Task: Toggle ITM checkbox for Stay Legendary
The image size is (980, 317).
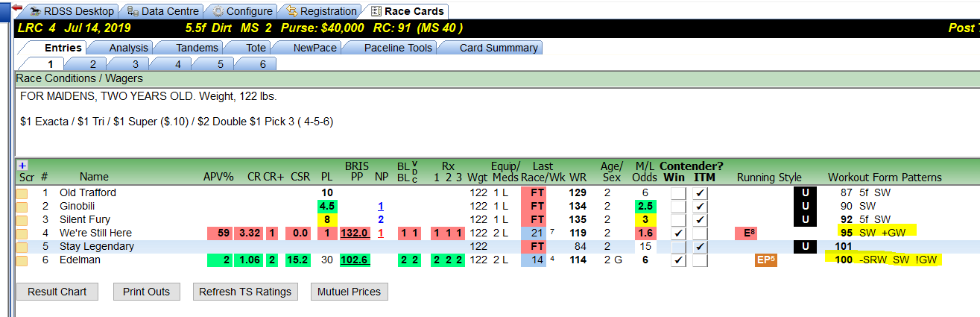Action: click(701, 247)
